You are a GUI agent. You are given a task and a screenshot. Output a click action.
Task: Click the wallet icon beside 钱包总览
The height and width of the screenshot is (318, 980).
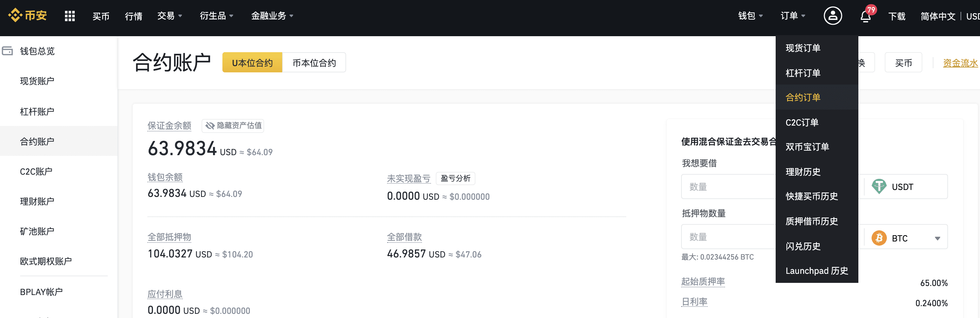(7, 51)
